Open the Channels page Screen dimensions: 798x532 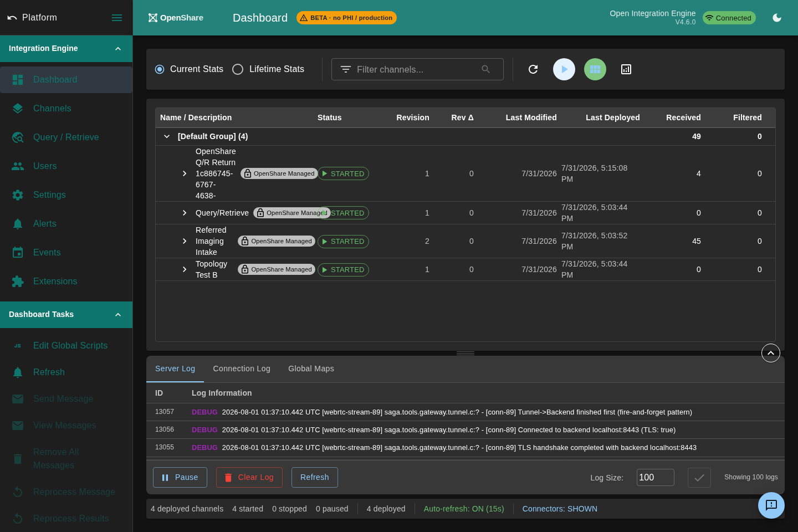[66, 109]
